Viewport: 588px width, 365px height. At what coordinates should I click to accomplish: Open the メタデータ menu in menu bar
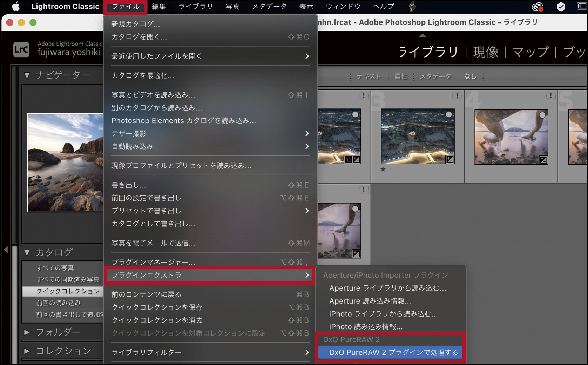pyautogui.click(x=269, y=6)
